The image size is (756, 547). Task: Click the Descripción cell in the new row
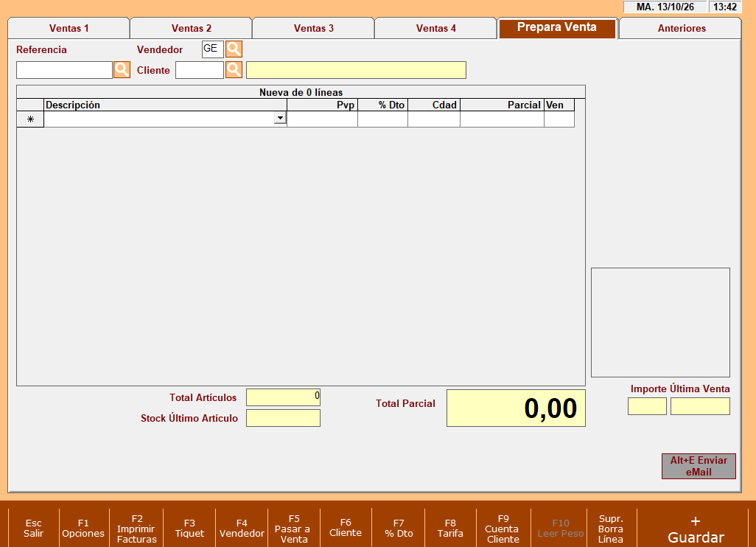pos(159,119)
